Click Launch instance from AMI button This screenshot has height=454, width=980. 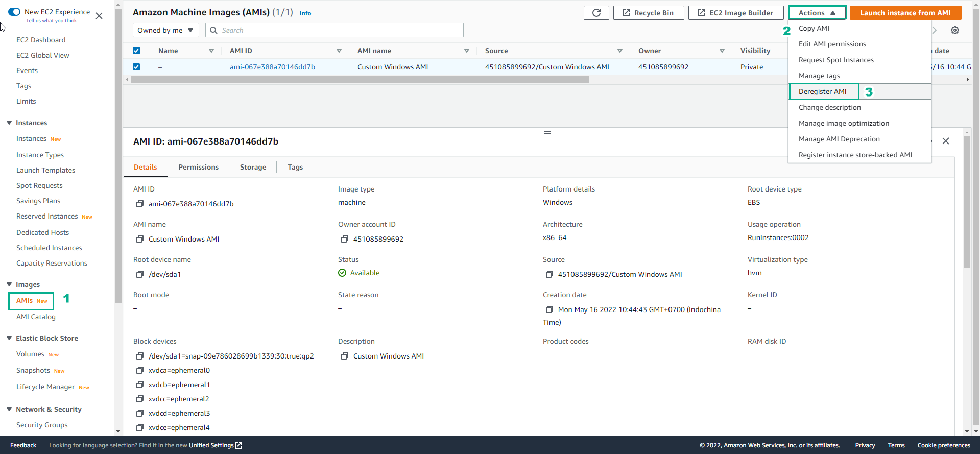[x=905, y=13]
